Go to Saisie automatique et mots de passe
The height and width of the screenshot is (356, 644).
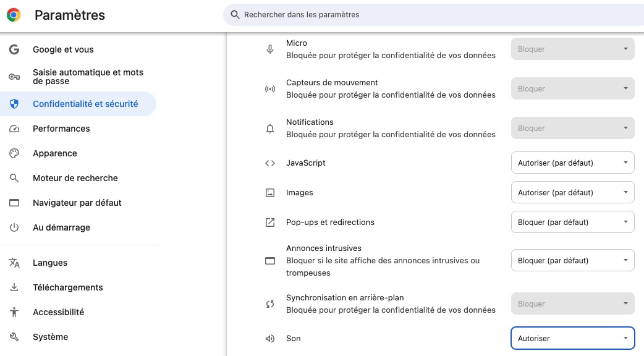88,77
